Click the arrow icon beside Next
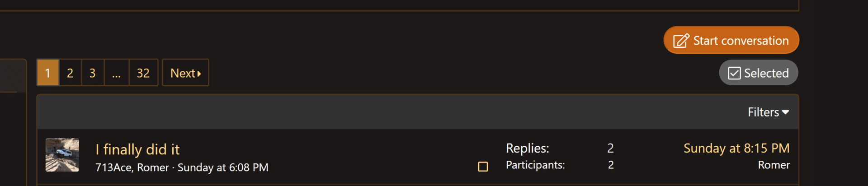868x186 pixels. click(x=199, y=74)
